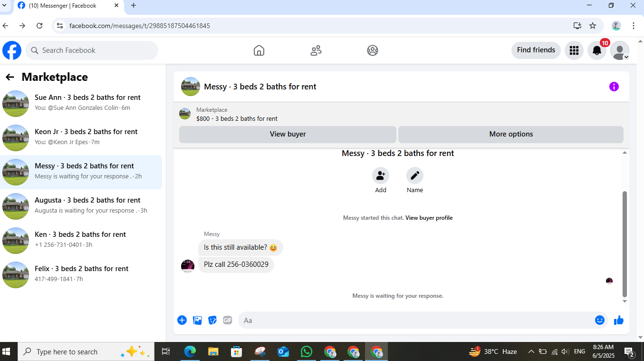644x361 pixels.
Task: Click the Add people icon
Action: (381, 176)
